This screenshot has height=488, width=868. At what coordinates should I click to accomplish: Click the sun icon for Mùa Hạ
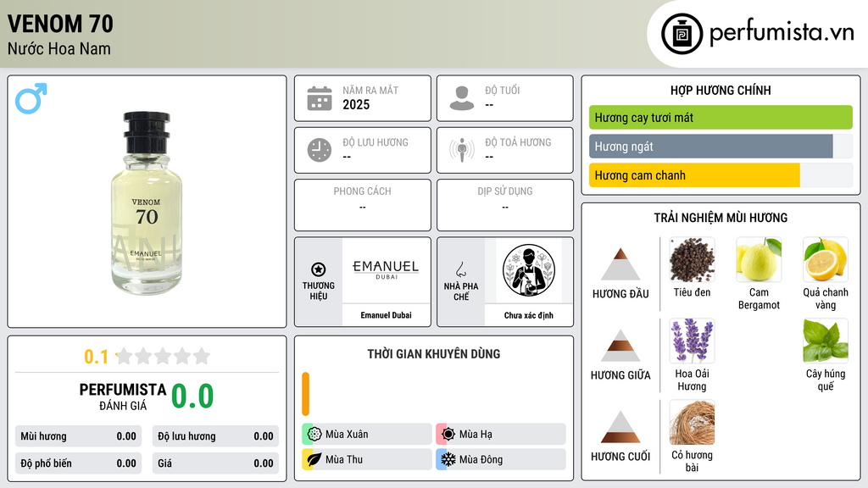tap(448, 434)
